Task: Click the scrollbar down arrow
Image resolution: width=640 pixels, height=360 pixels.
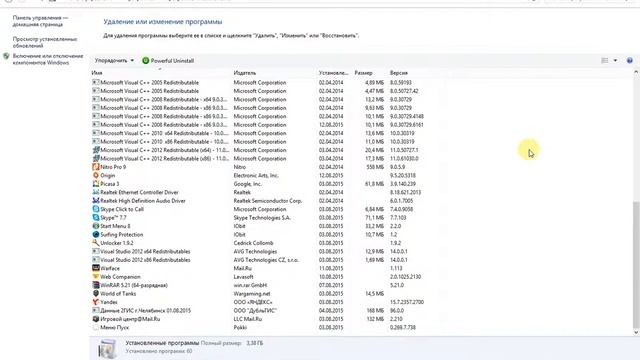Action: click(x=636, y=333)
